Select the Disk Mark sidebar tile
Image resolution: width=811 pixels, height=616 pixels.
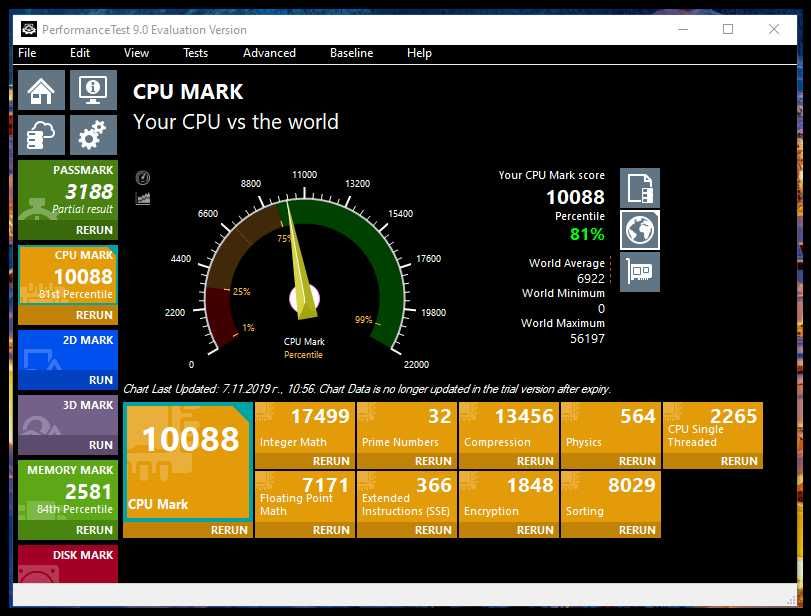pyautogui.click(x=68, y=563)
